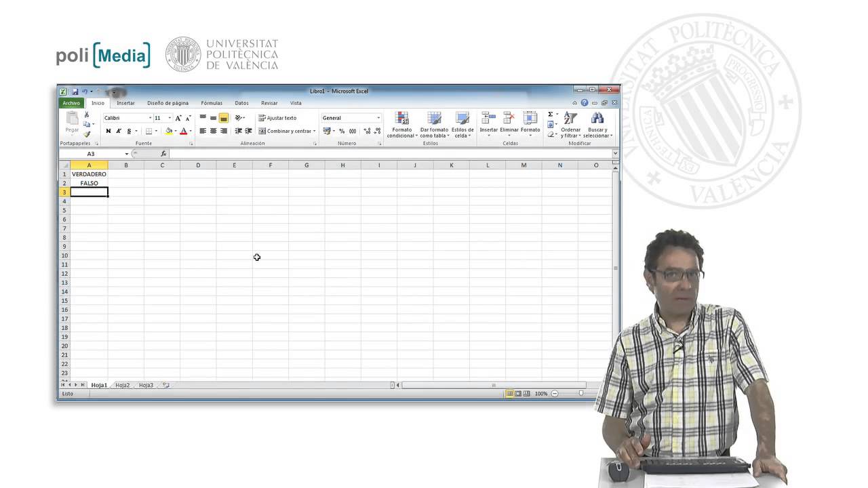Open Ordenar y filtrar dropdown

[571, 125]
